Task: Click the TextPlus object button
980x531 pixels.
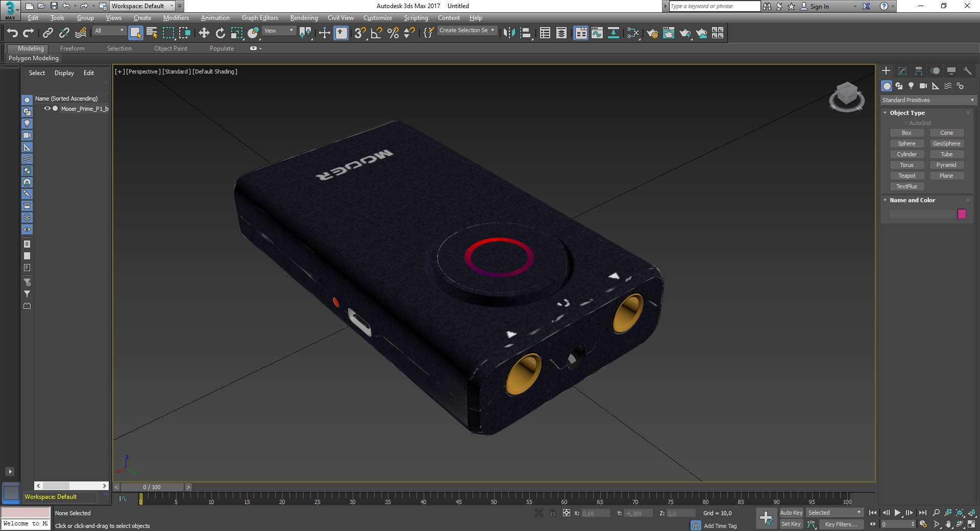Action: (x=906, y=186)
